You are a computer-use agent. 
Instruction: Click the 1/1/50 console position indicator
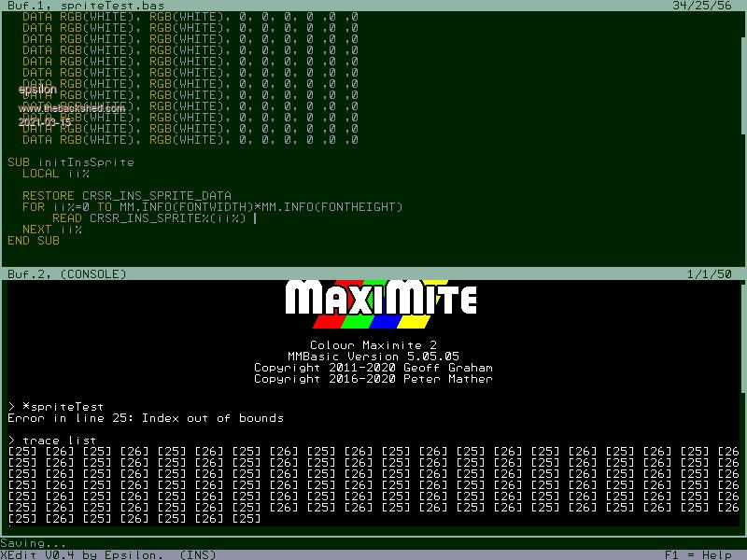[x=710, y=273]
